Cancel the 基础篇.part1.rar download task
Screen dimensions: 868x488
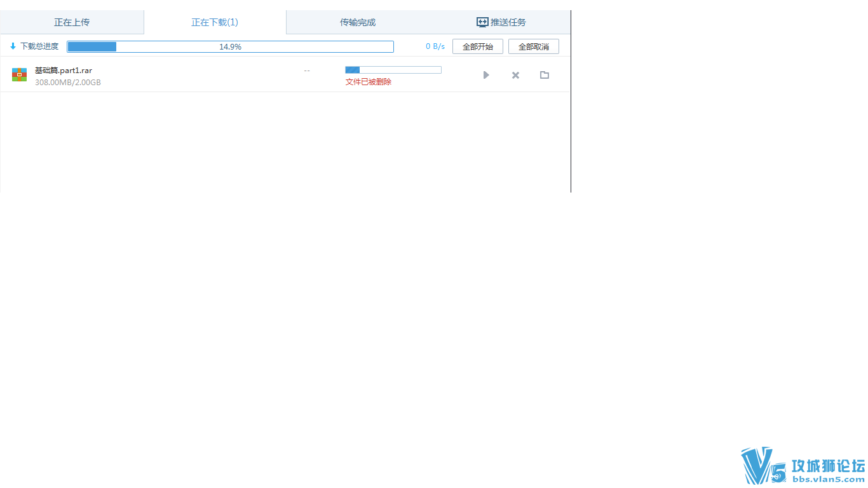click(515, 75)
